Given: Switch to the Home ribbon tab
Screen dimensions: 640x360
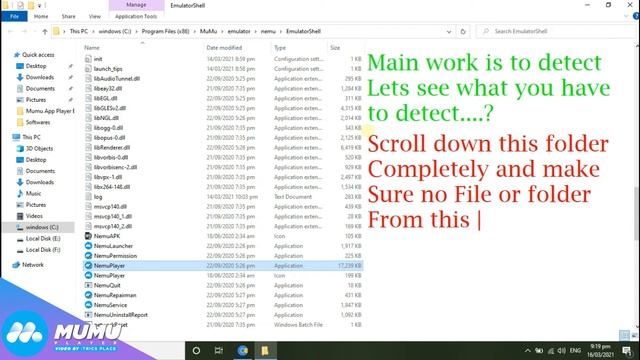Looking at the screenshot, I should [x=41, y=16].
